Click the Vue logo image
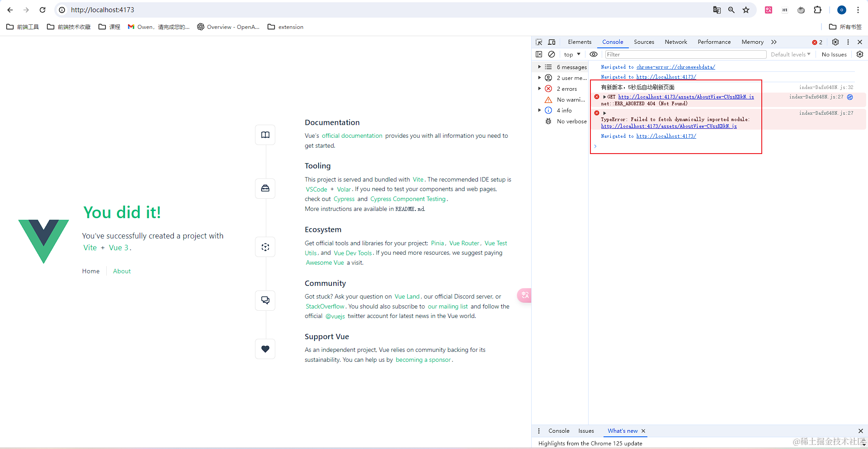The image size is (868, 449). pyautogui.click(x=43, y=241)
